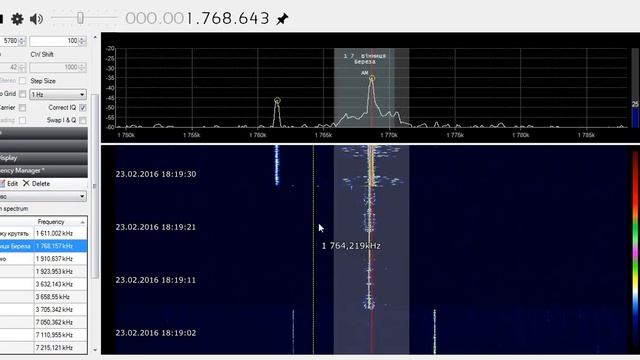640x360 pixels.
Task: Enable the Swap I & Q checkbox
Action: pos(83,120)
